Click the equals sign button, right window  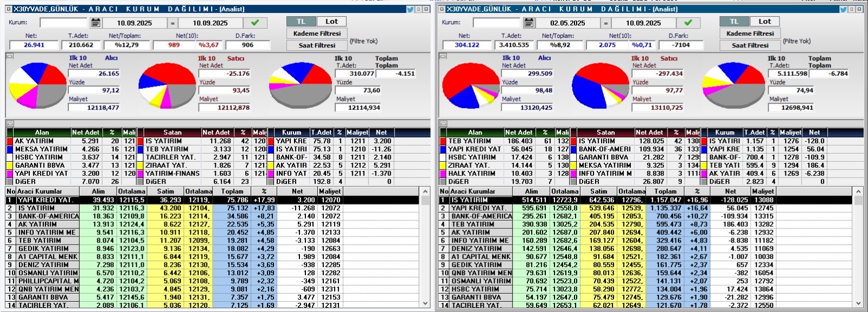(x=605, y=23)
